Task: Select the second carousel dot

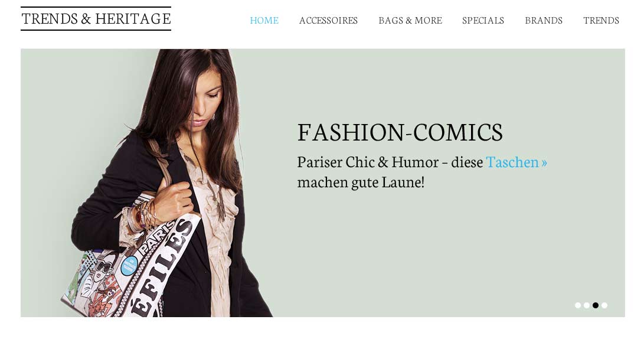Action: tap(587, 305)
